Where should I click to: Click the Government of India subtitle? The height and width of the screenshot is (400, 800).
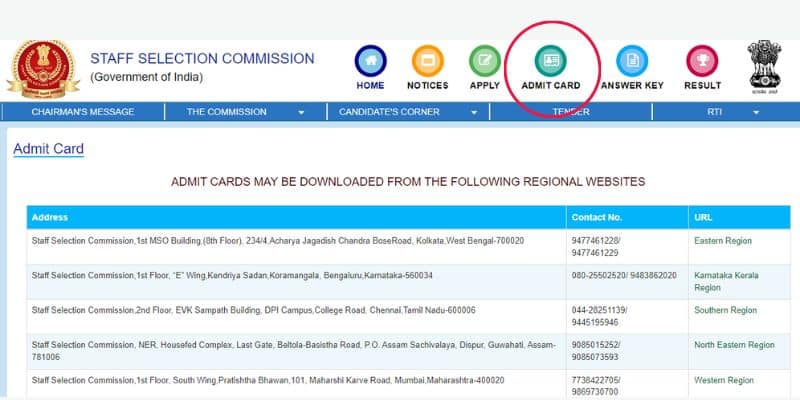(146, 78)
